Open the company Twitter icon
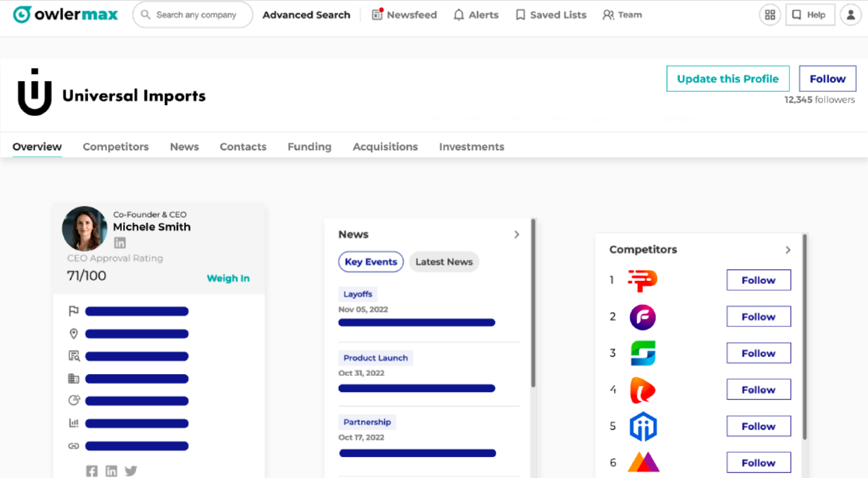 pyautogui.click(x=131, y=471)
